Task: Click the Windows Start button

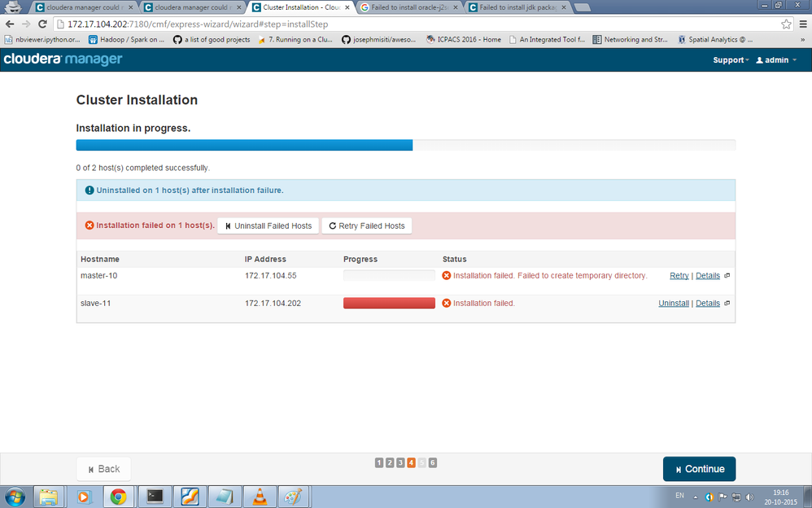Action: coord(15,497)
